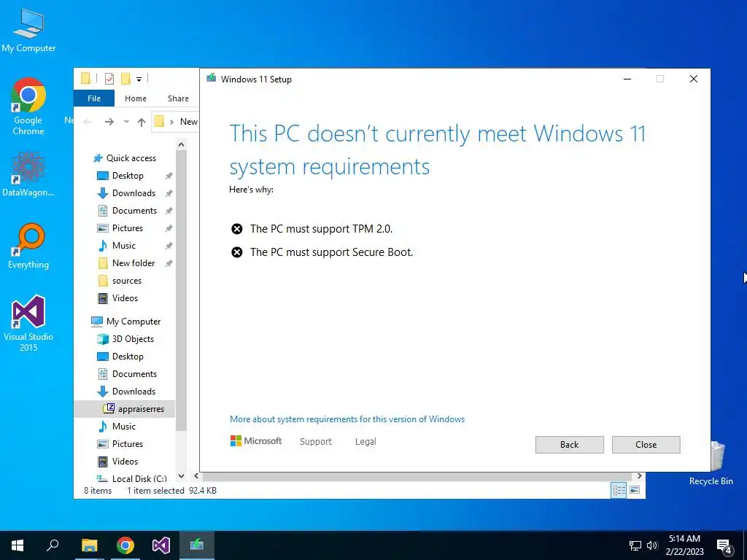Open the Recycle Bin on the desktop
Viewport: 747px width, 560px height.
(x=711, y=463)
